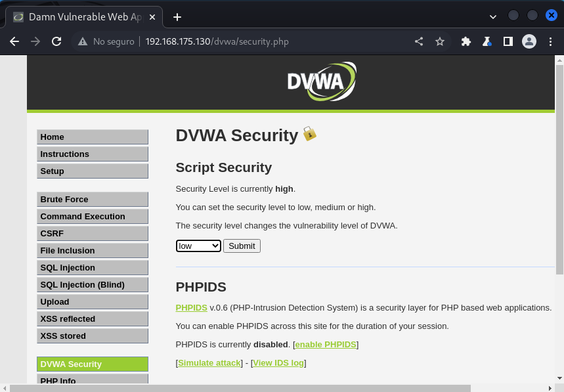564x392 pixels.
Task: Click the Simulate attack link
Action: [209, 363]
